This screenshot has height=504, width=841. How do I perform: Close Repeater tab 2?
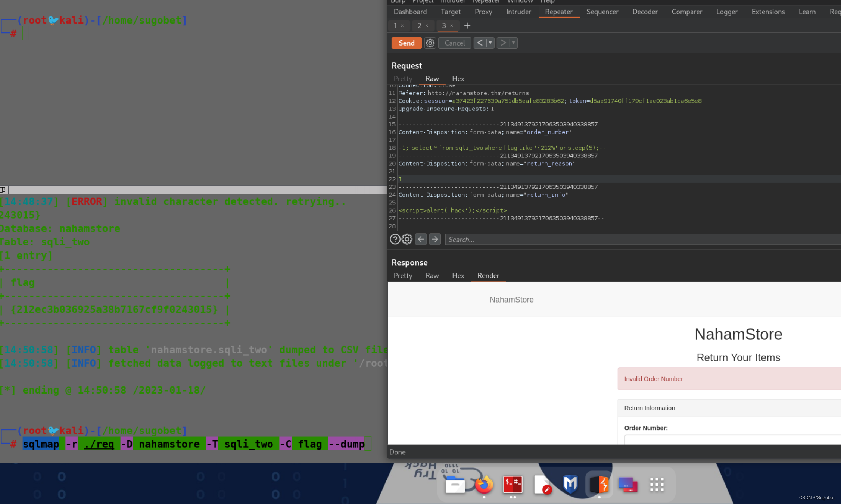(427, 26)
